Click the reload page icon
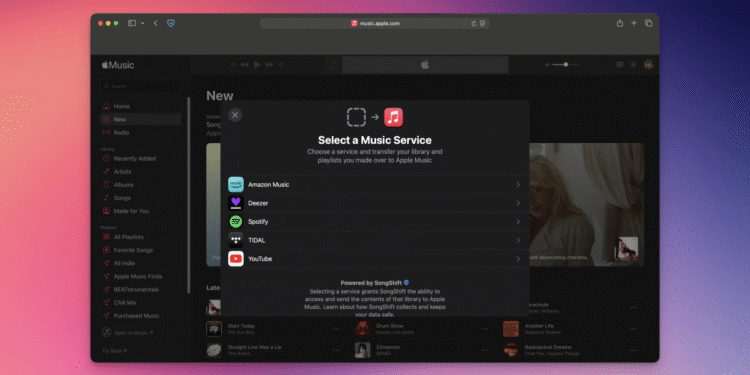 (x=474, y=23)
